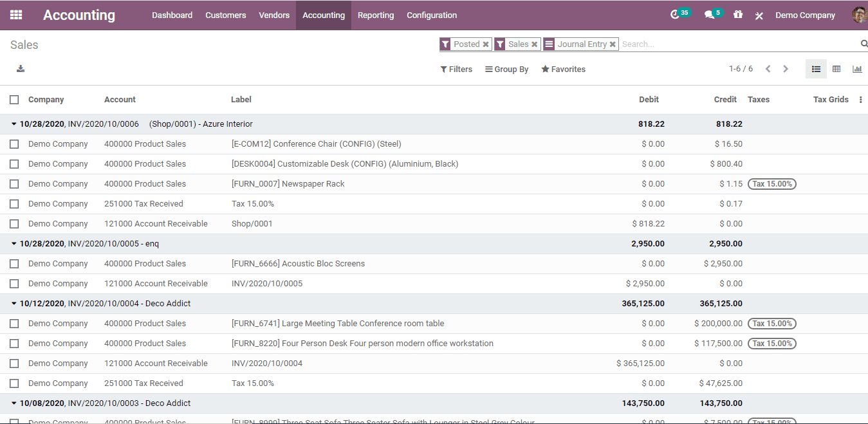The image size is (868, 424).
Task: Open the messages chat icon
Action: coord(709,15)
